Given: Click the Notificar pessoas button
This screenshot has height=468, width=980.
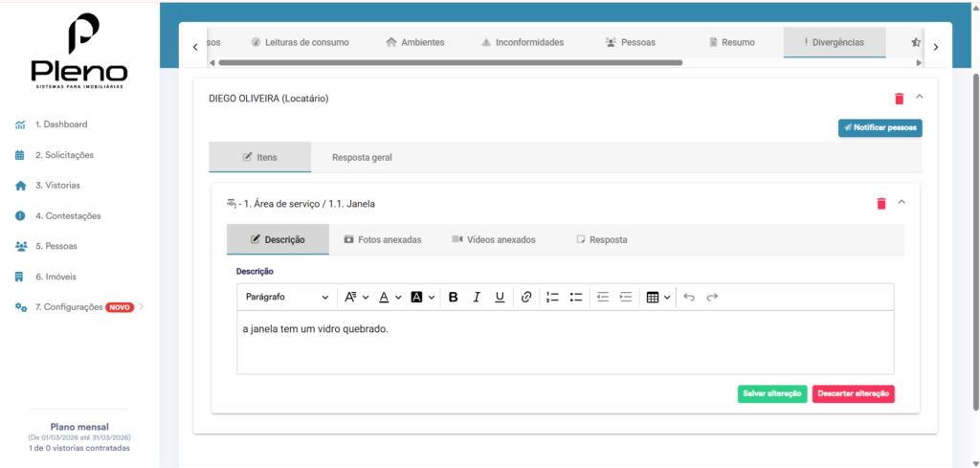Looking at the screenshot, I should pos(880,127).
